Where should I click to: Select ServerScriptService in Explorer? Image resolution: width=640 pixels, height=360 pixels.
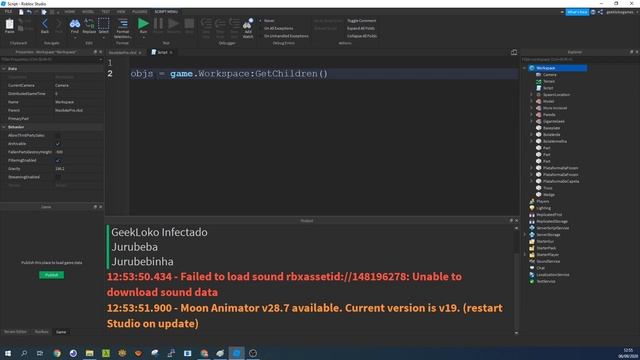553,228
